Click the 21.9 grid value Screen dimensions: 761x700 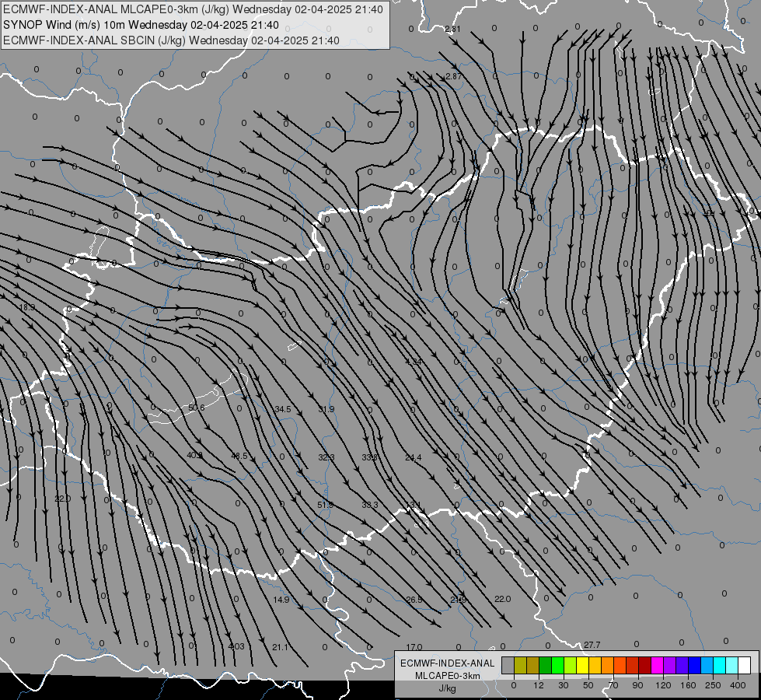coord(458,600)
